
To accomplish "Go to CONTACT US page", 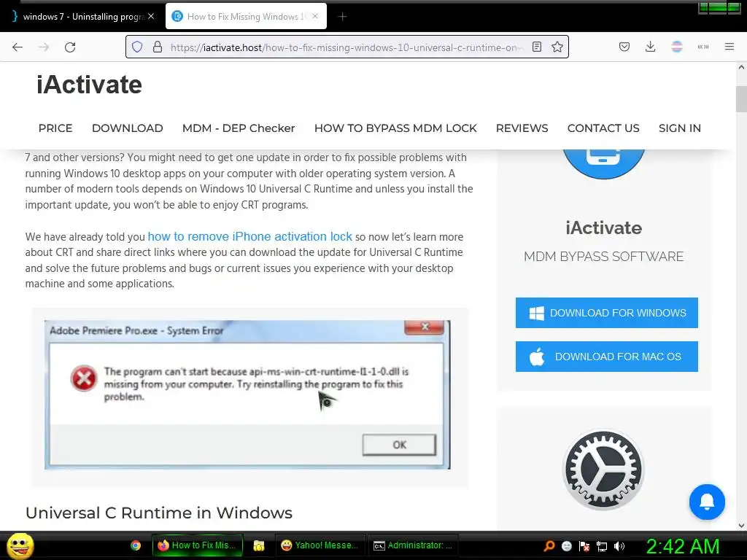I will tap(603, 128).
